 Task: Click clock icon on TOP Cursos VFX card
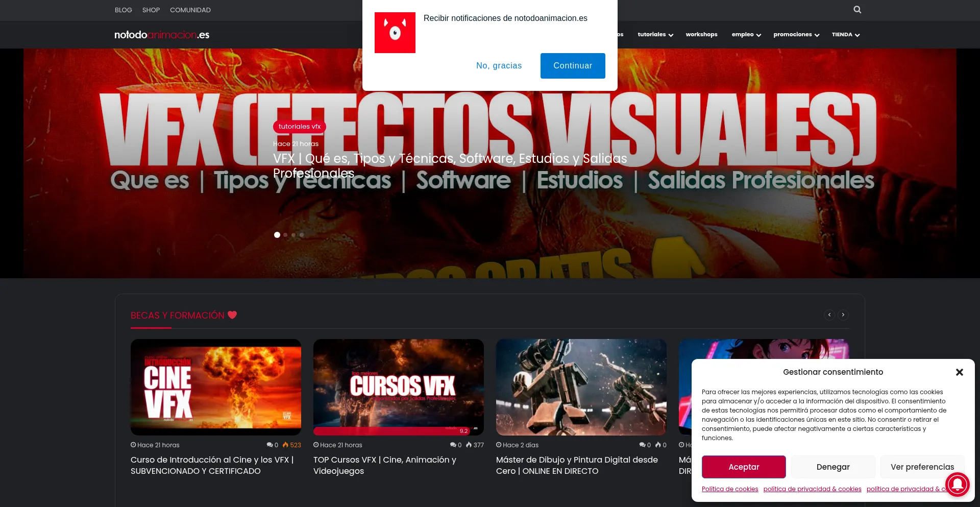pyautogui.click(x=316, y=445)
